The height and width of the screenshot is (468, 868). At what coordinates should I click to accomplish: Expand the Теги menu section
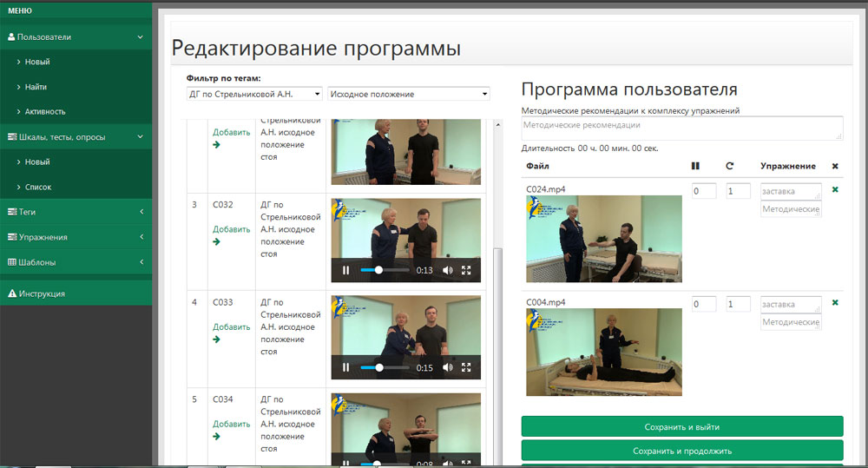point(141,212)
